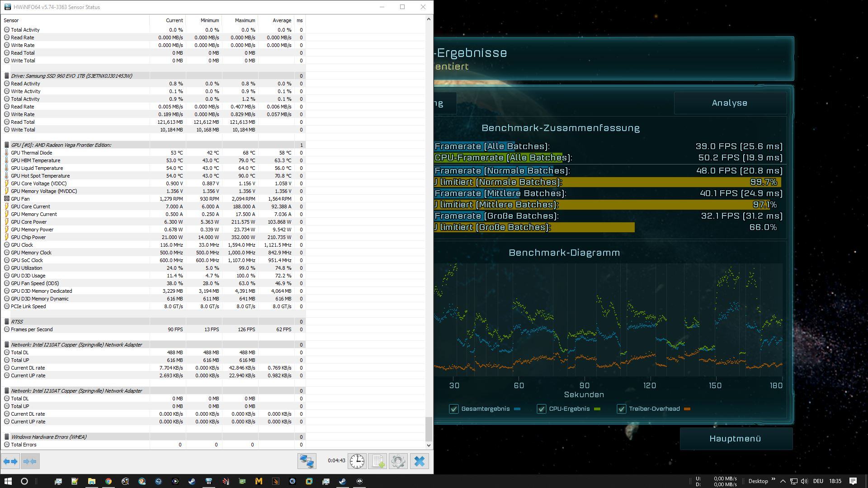The width and height of the screenshot is (868, 488).
Task: Click the expand sensor columns arrows icon
Action: click(x=10, y=461)
